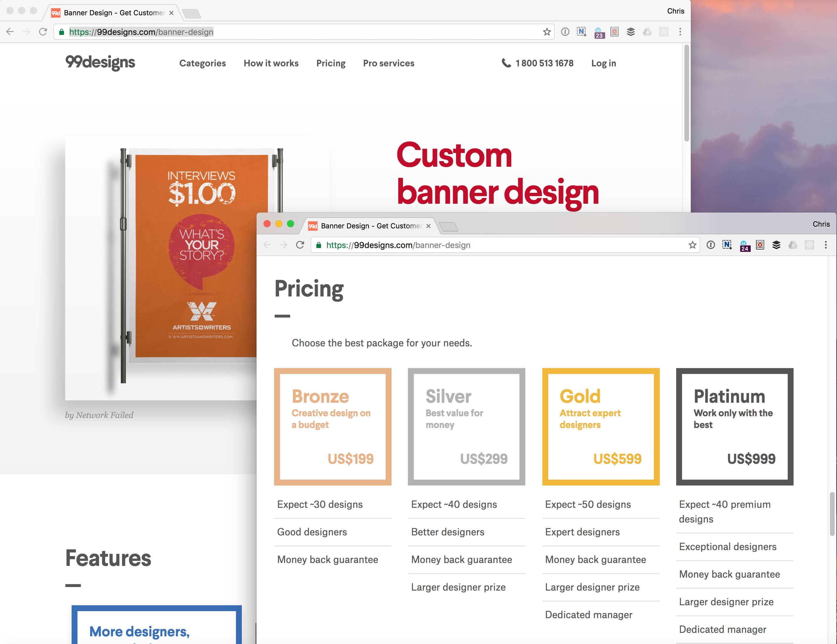The width and height of the screenshot is (837, 644).
Task: Open Chrome menu in background window
Action: pos(680,32)
